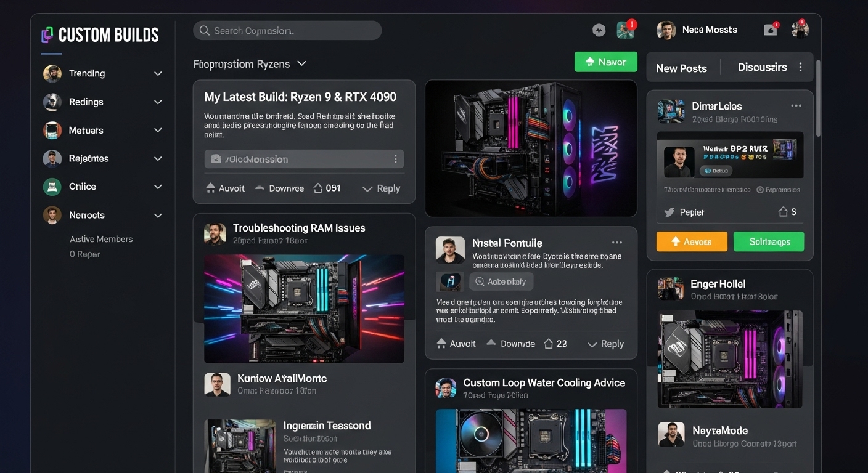Screen dimensions: 868x473
Task: Open the Troubleshooting RAM Issues post title
Action: pos(299,228)
